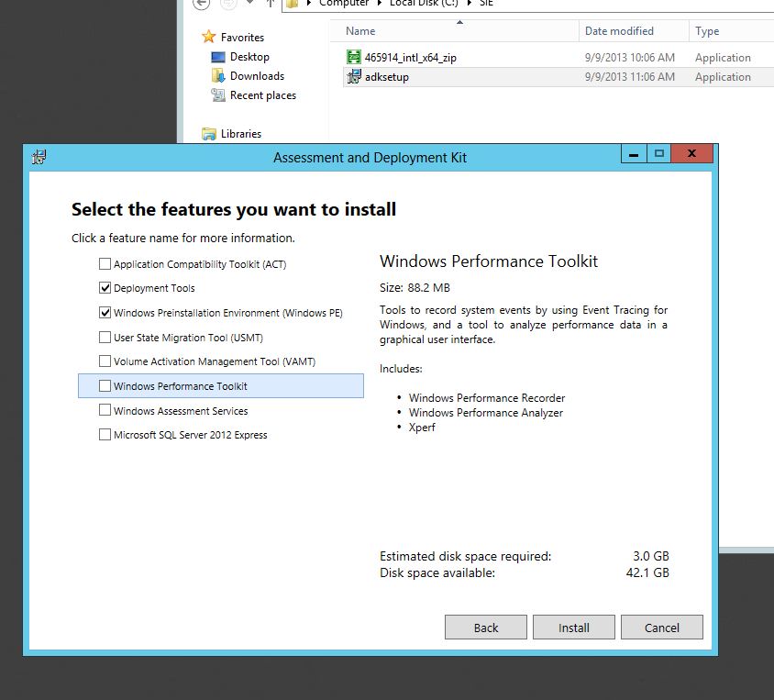Click User State Migration Tool (USMT) name
The image size is (774, 700).
click(x=188, y=338)
